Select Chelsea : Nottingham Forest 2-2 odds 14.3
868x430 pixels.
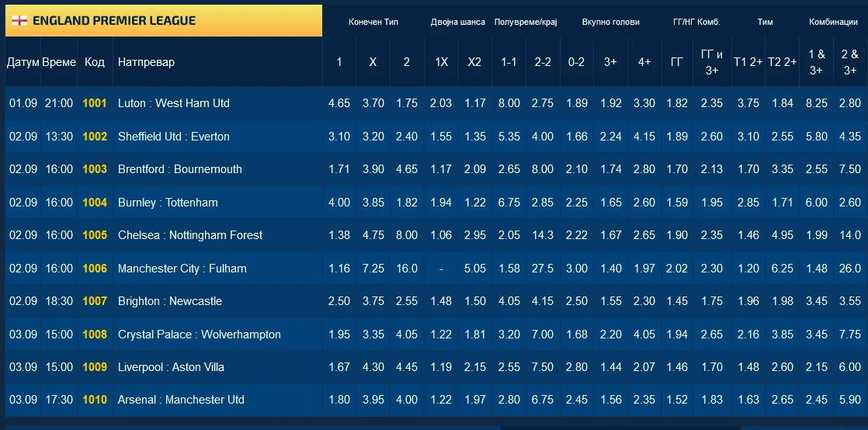tap(543, 235)
